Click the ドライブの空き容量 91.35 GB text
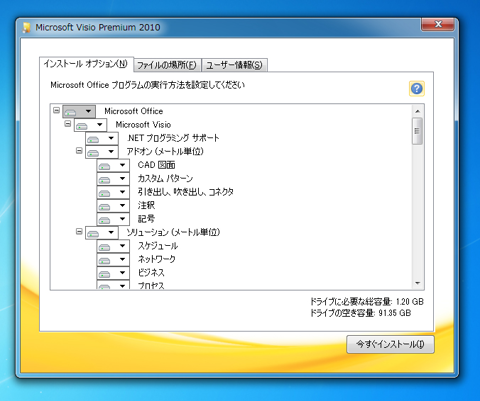Screen dimensions: 480x401 tap(360, 313)
